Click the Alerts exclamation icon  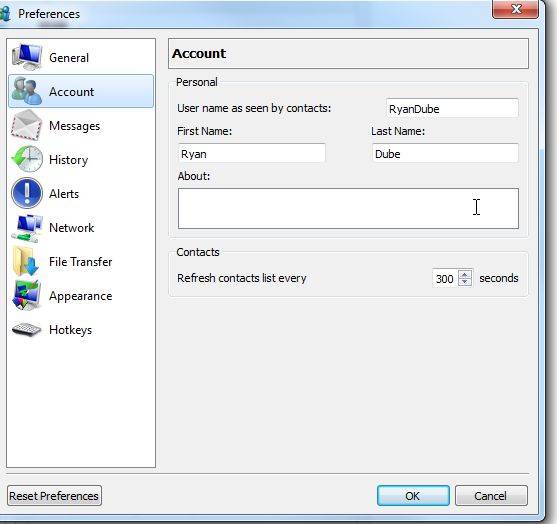(x=27, y=193)
